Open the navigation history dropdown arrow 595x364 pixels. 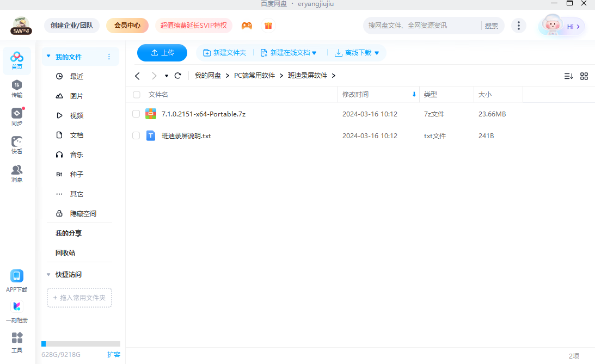[166, 76]
